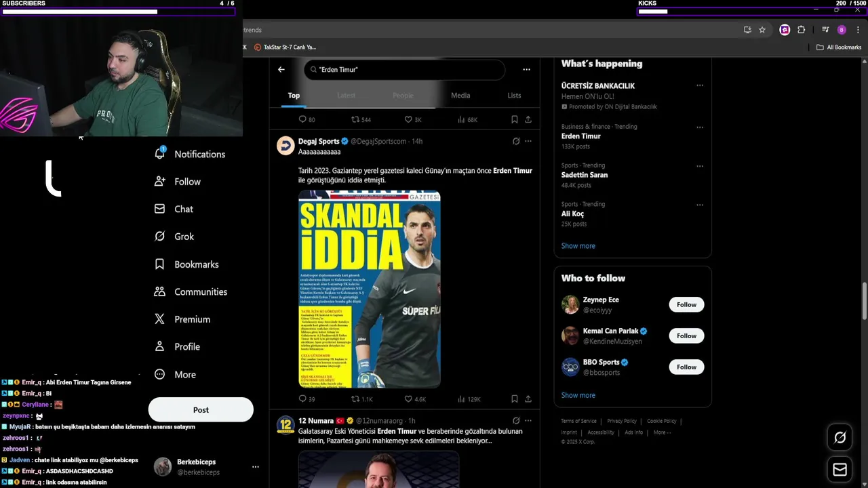
Task: Repost the upper tweet showing 544 reposts
Action: (x=361, y=119)
